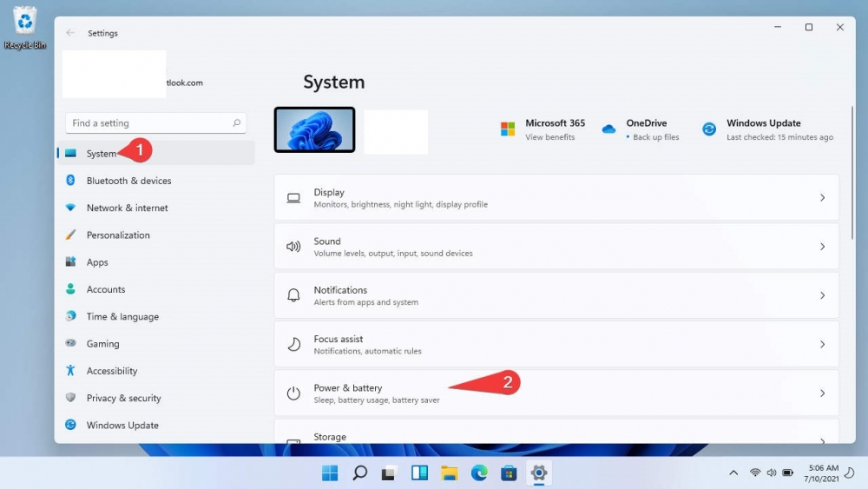
Task: Click the Privacy & security shield icon
Action: coord(70,398)
